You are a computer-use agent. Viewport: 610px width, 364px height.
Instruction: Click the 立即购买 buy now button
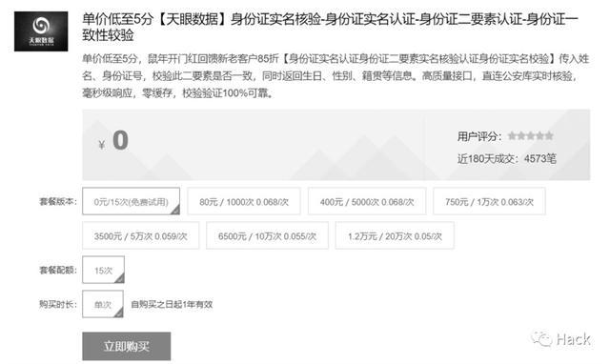click(127, 346)
